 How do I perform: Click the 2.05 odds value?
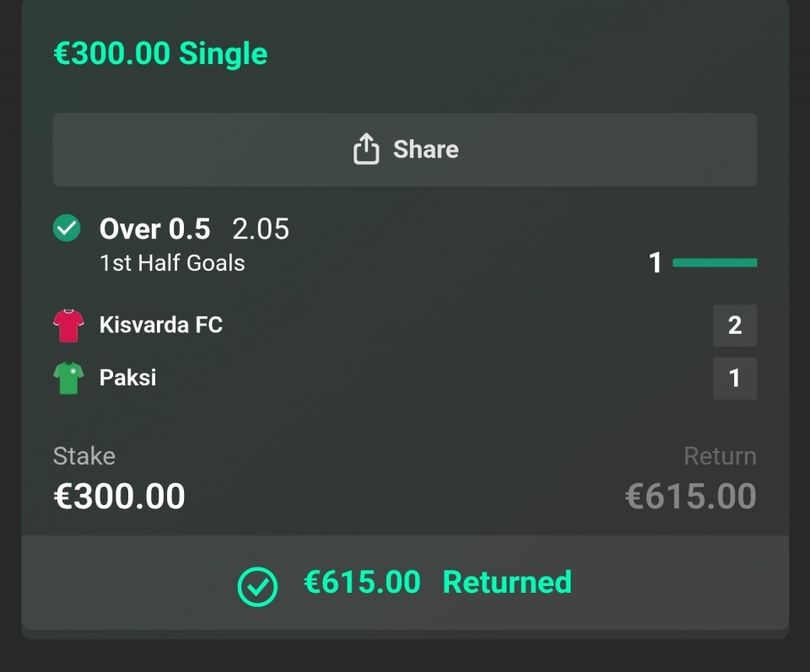261,228
